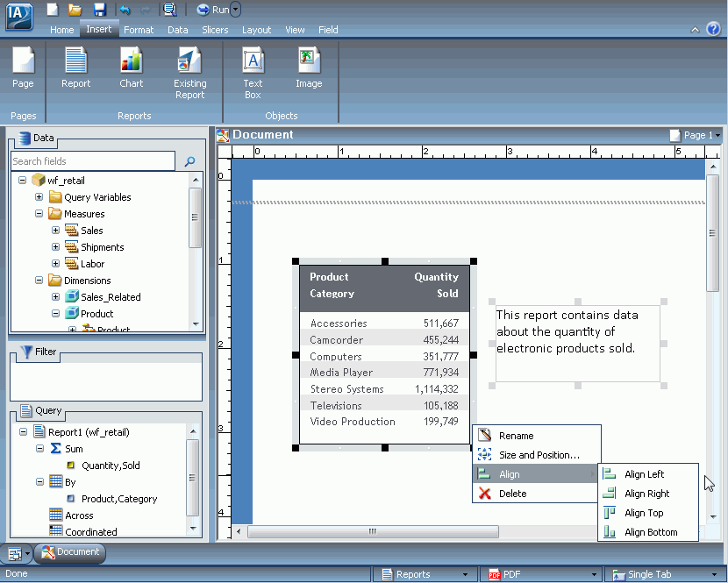Redo the last undone action
Image resolution: width=728 pixels, height=583 pixels.
coord(146,10)
